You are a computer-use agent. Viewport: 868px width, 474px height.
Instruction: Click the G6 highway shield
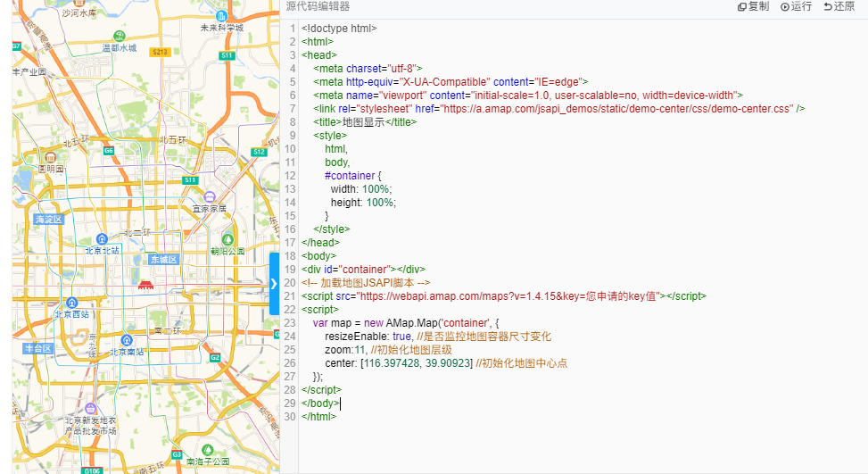point(109,151)
